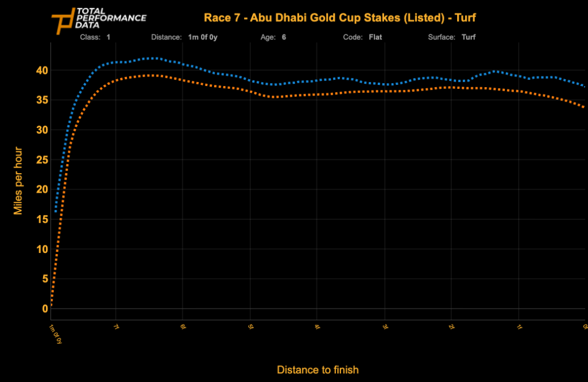Click the 7f marker on the distance axis
Image resolution: width=588 pixels, height=382 pixels.
(x=115, y=326)
